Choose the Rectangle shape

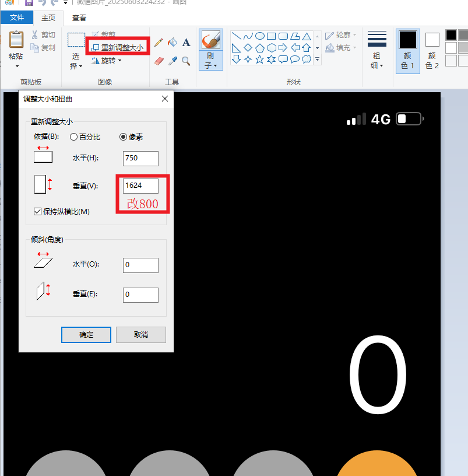pyautogui.click(x=271, y=36)
